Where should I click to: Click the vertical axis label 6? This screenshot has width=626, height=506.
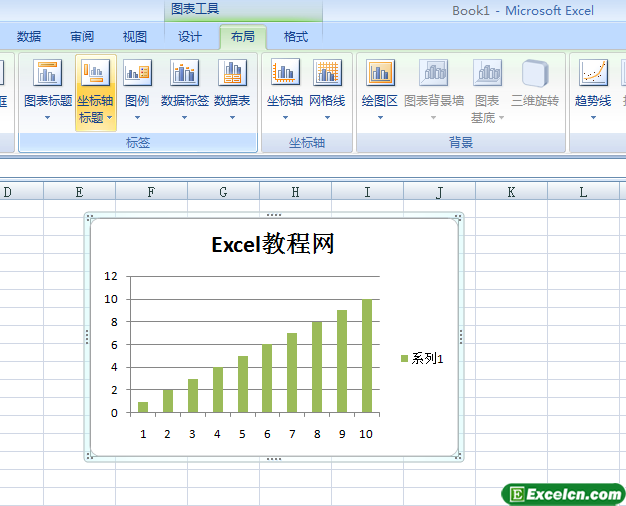point(114,345)
